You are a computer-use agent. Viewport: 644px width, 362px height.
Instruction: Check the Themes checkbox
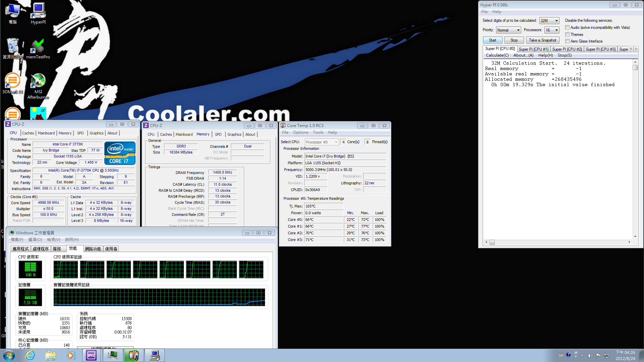pos(567,35)
